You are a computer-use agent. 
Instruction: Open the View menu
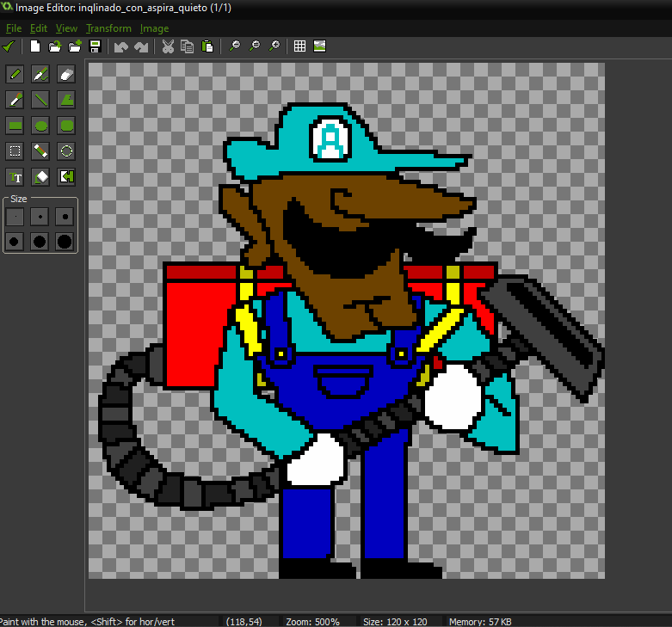pos(66,28)
